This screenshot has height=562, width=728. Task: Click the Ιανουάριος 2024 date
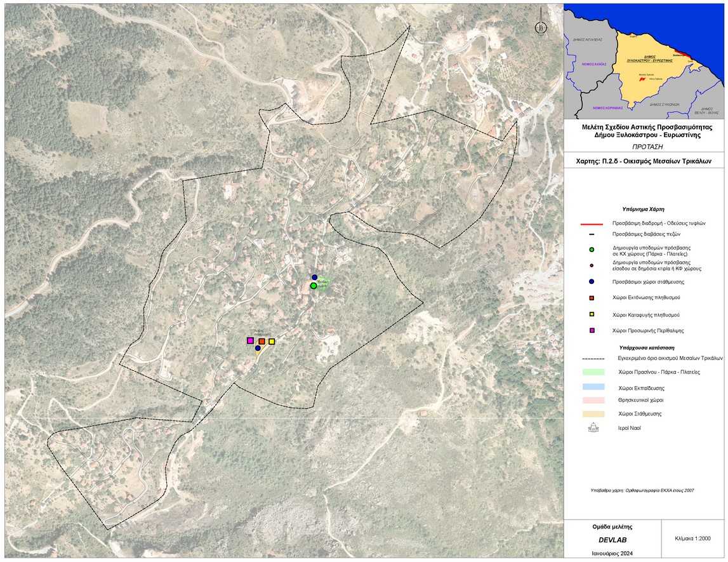pyautogui.click(x=612, y=554)
